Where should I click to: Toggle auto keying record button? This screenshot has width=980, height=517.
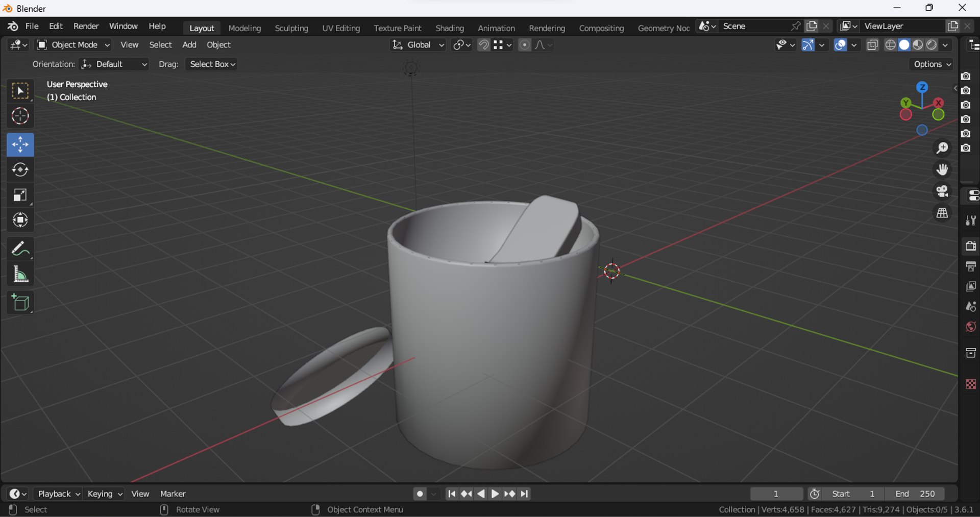click(420, 494)
